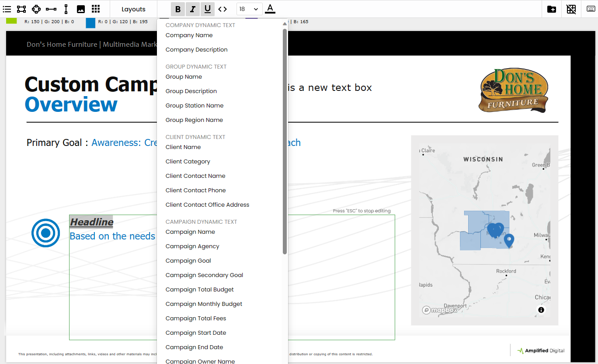This screenshot has width=598, height=364.
Task: Click the image insert icon
Action: [x=81, y=9]
